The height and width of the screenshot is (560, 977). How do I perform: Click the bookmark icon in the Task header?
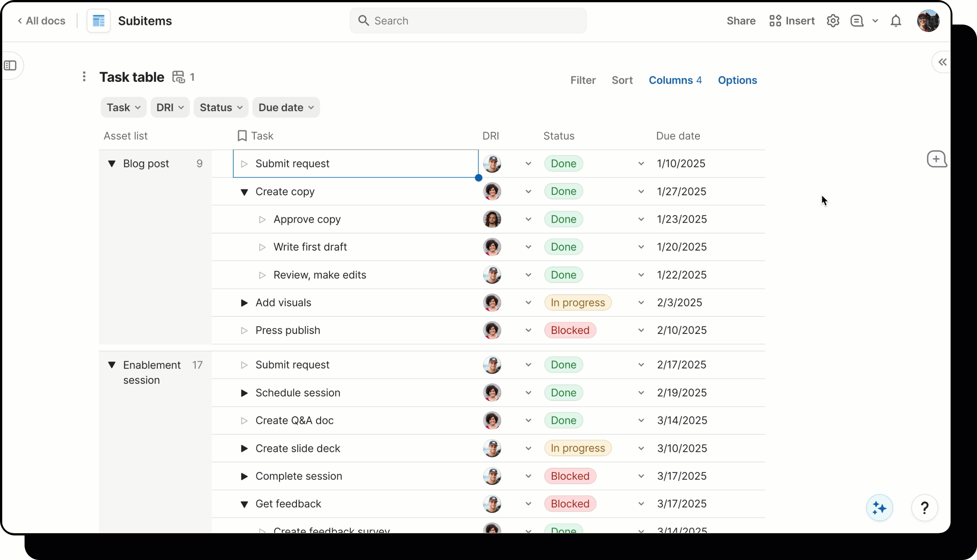[x=242, y=136]
